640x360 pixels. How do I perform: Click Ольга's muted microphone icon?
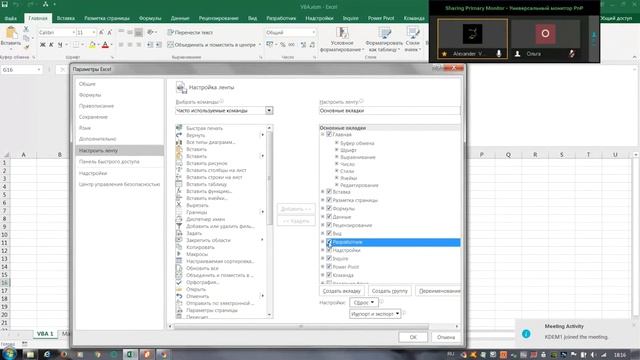[x=572, y=53]
